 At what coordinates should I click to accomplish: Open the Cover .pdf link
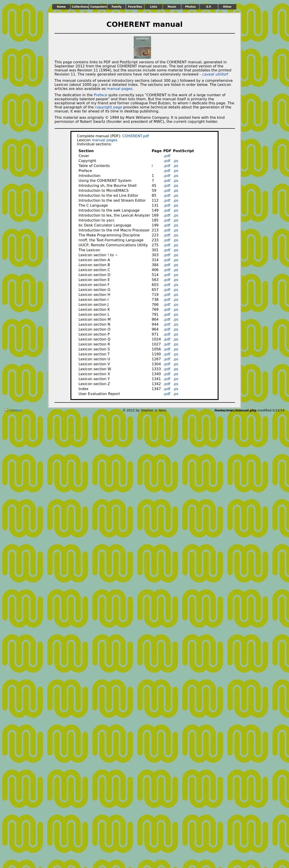point(167,156)
